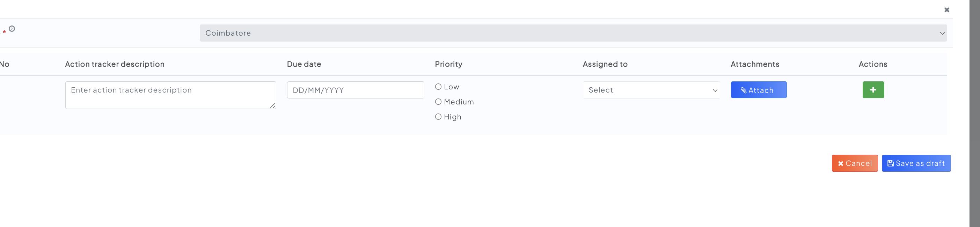Open the Assigned to Select dropdown
980x227 pixels.
651,90
